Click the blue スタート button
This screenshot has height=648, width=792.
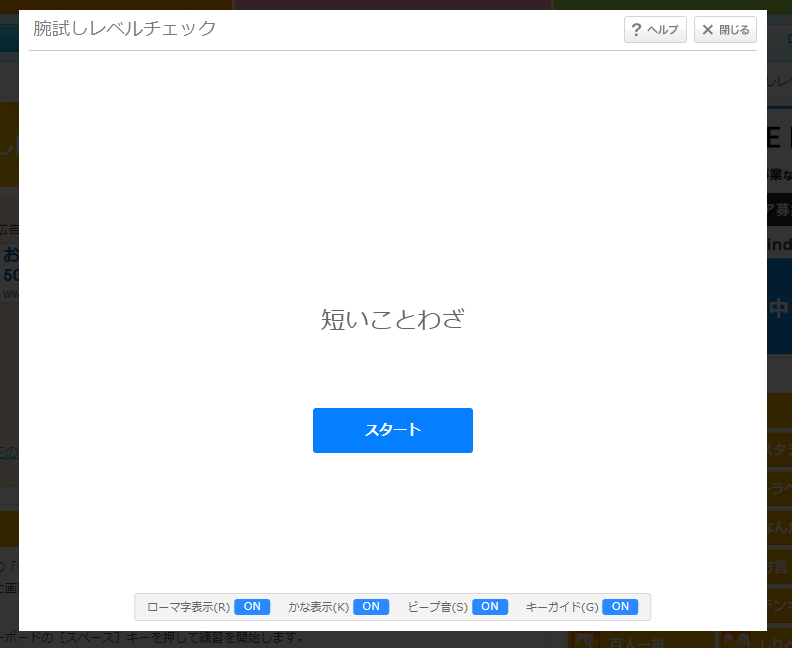[x=392, y=430]
